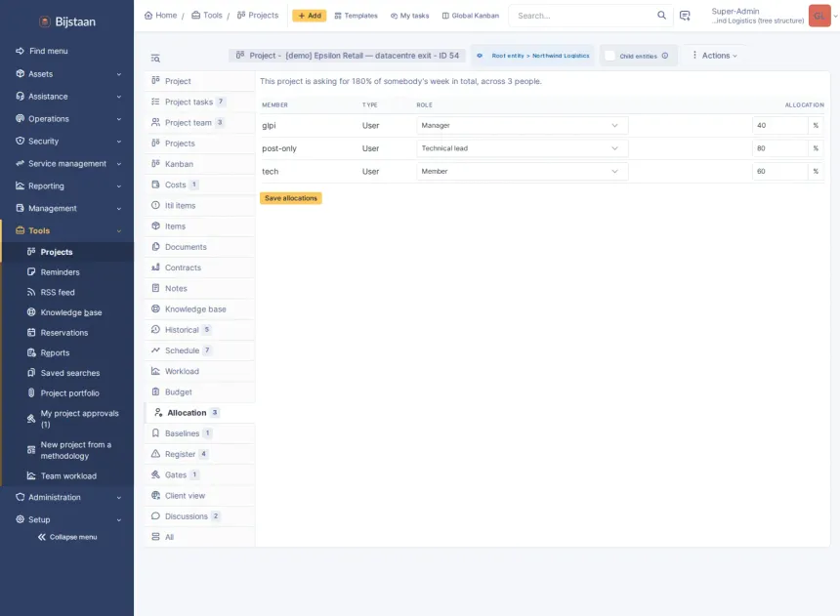Click the Team workload chart icon
This screenshot has height=616, width=840.
31,475
